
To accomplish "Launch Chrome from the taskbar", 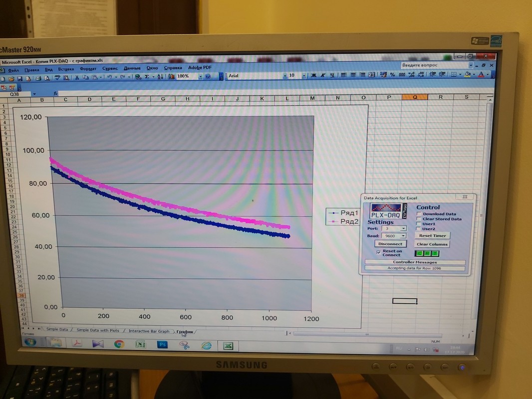I will pos(119,344).
